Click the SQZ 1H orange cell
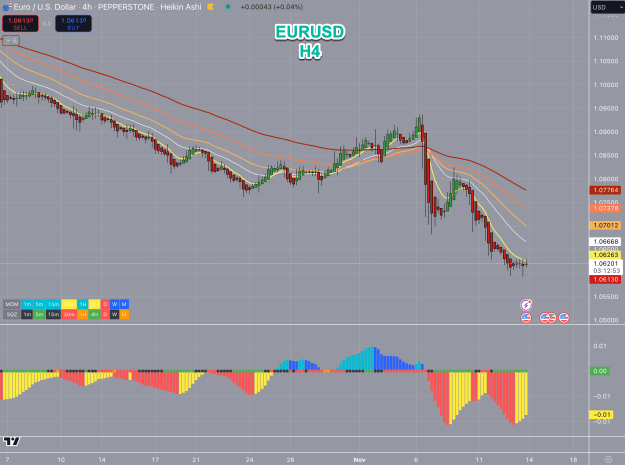 point(83,314)
